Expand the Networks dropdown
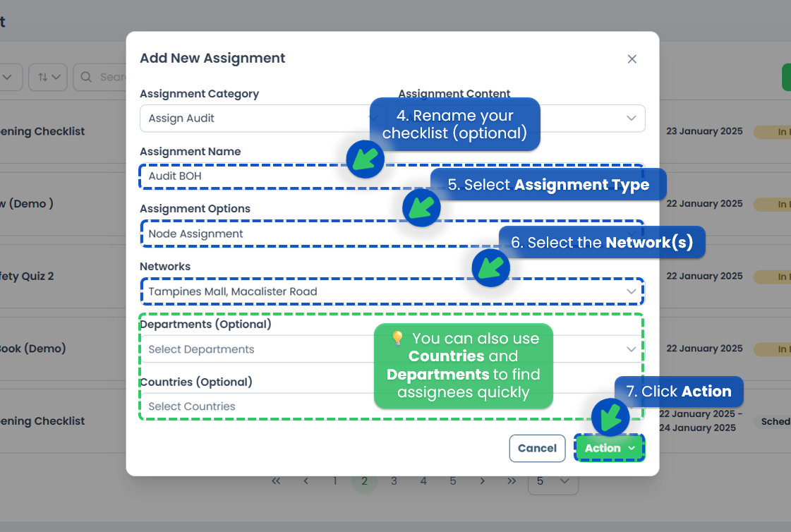 click(392, 291)
